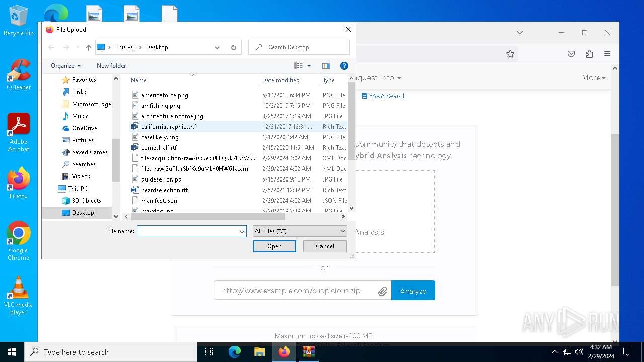Open Windows Start menu
Screen dimensions: 644x362
tap(12, 352)
